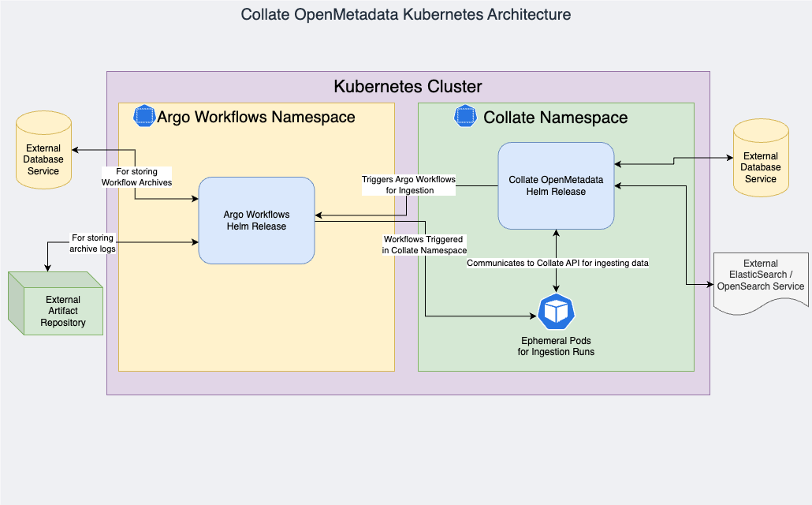812x505 pixels.
Task: Select the right External Database Service cylinder
Action: (761, 158)
